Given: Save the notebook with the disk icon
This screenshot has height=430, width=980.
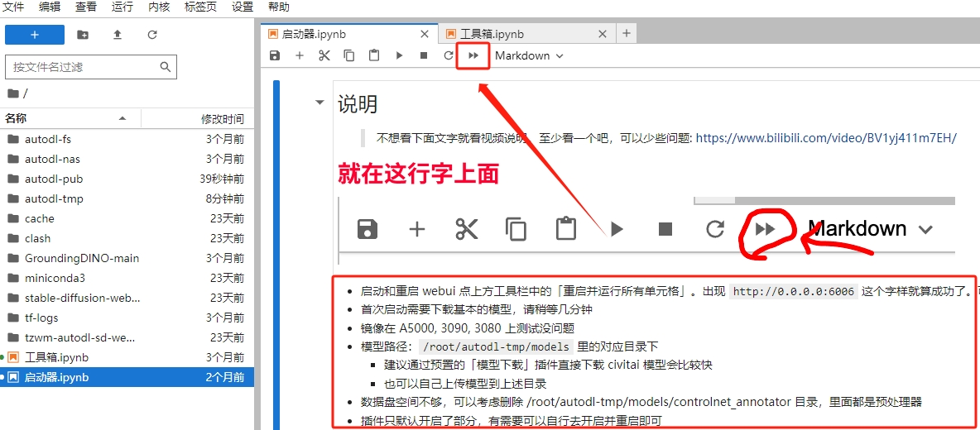Looking at the screenshot, I should coord(274,55).
